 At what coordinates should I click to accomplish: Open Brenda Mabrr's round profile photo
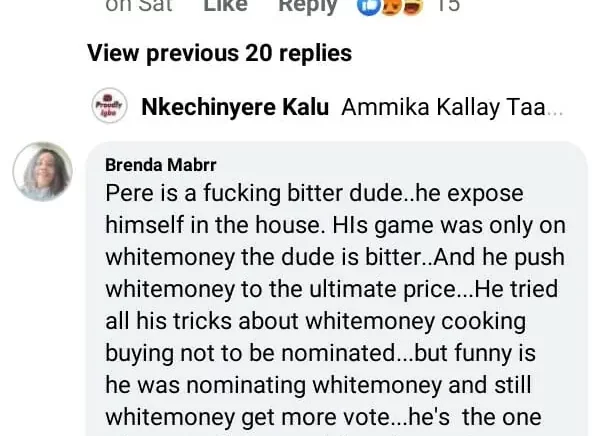coord(43,172)
